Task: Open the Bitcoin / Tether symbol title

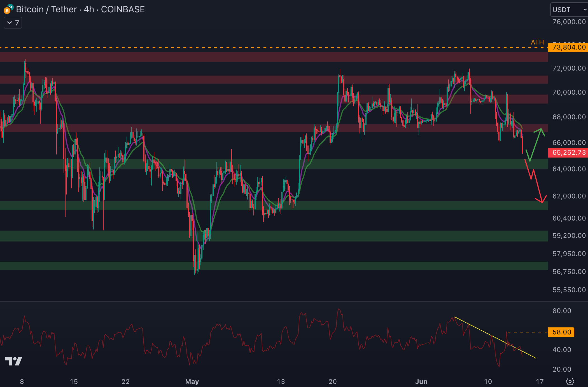Action: click(x=46, y=10)
